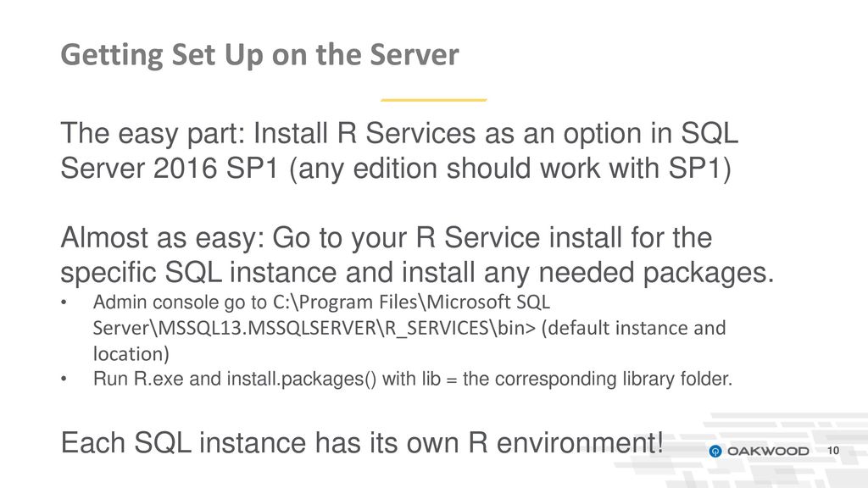The width and height of the screenshot is (868, 488).
Task: Click the slide title Getting Set Up on the Server
Action: tap(259, 55)
